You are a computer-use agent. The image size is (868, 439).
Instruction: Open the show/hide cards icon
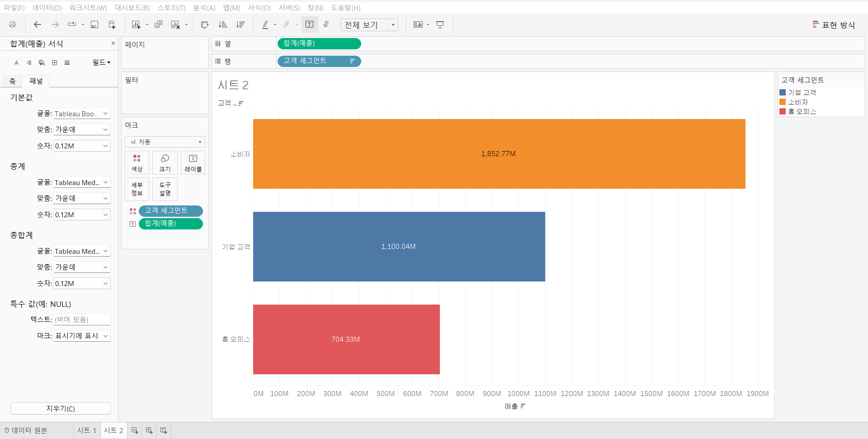click(x=418, y=24)
